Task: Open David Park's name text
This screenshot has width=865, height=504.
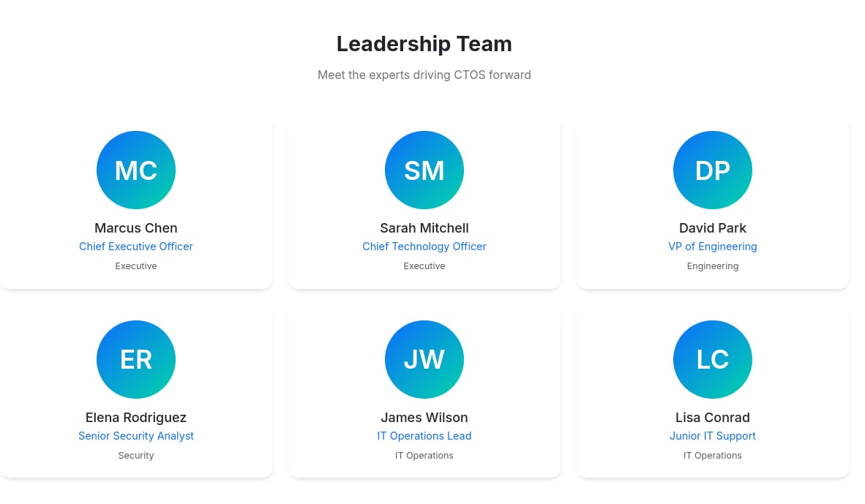Action: click(712, 227)
